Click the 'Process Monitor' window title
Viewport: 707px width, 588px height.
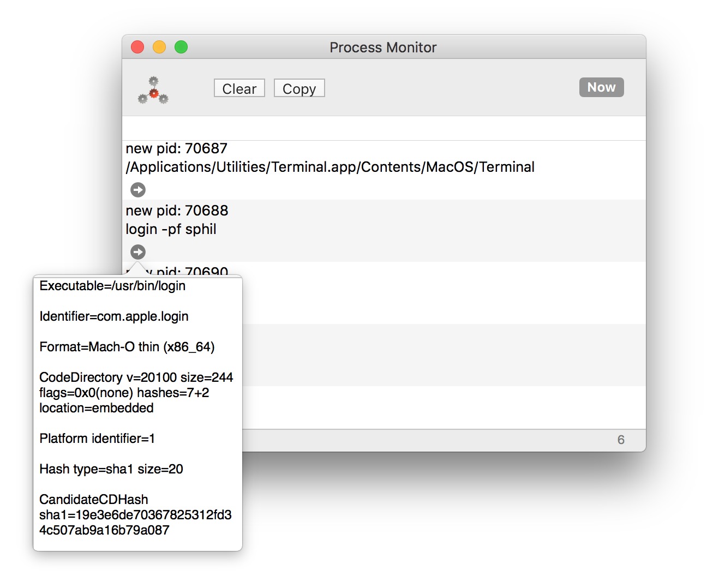pos(383,47)
